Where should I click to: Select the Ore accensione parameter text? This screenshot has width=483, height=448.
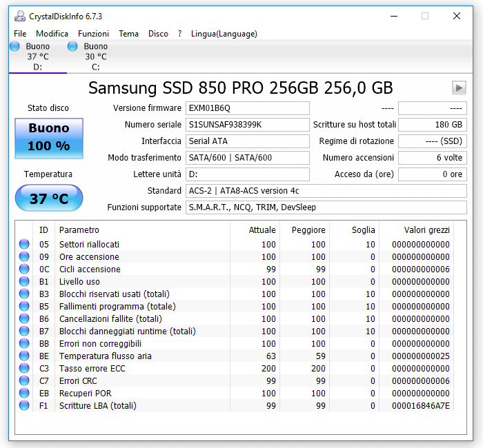click(89, 256)
